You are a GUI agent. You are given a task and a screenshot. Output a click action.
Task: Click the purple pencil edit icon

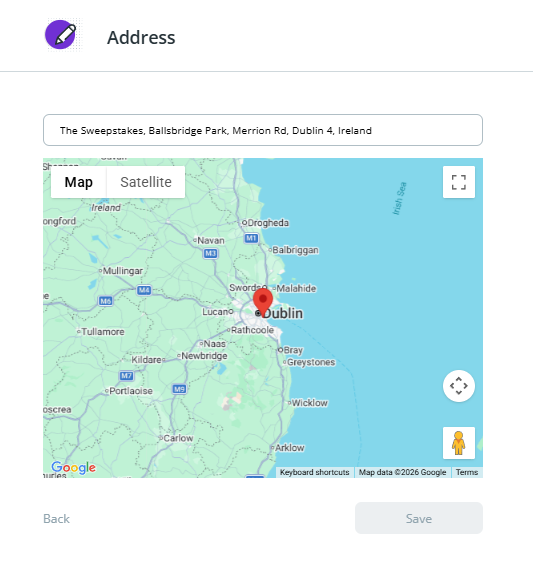pos(61,35)
